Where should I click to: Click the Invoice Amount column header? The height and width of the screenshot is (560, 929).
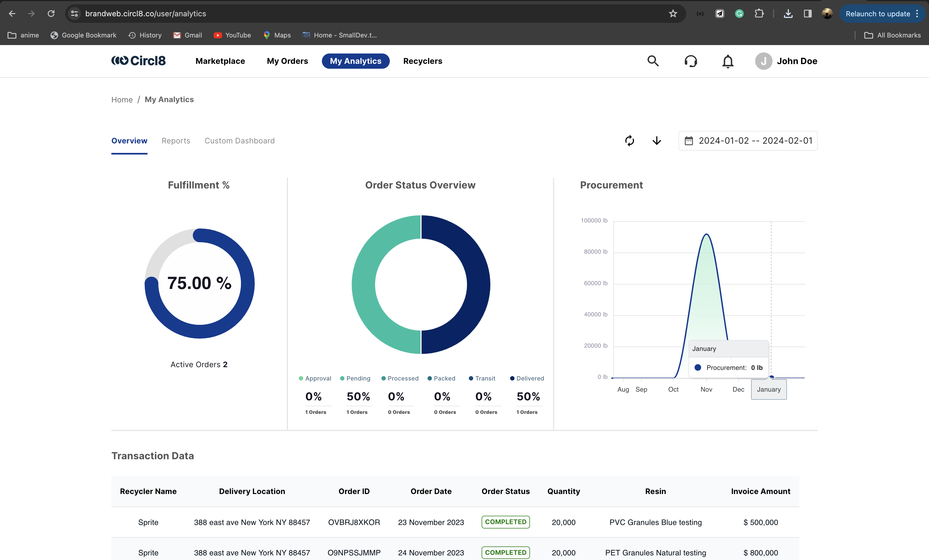tap(761, 491)
